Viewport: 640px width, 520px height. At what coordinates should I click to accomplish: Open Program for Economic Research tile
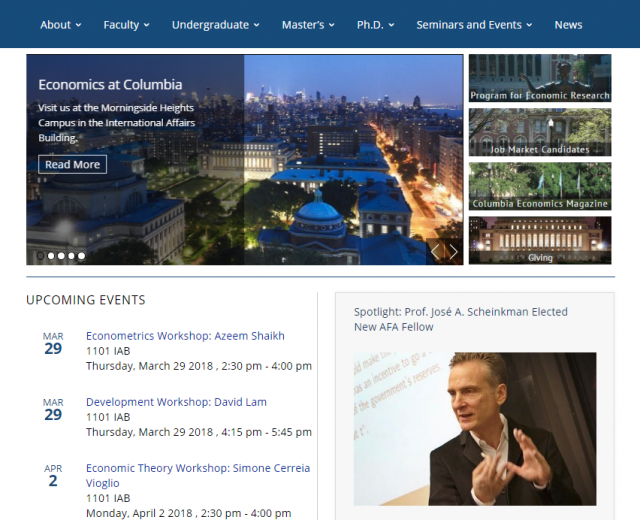click(540, 78)
